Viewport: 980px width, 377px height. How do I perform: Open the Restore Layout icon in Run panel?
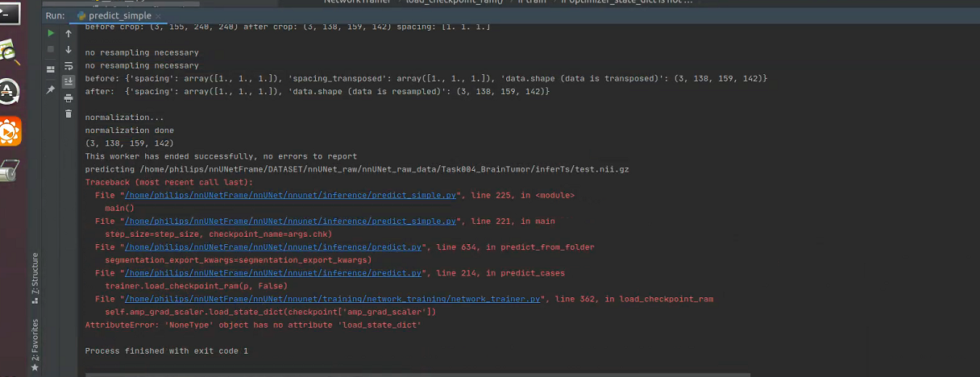point(51,68)
